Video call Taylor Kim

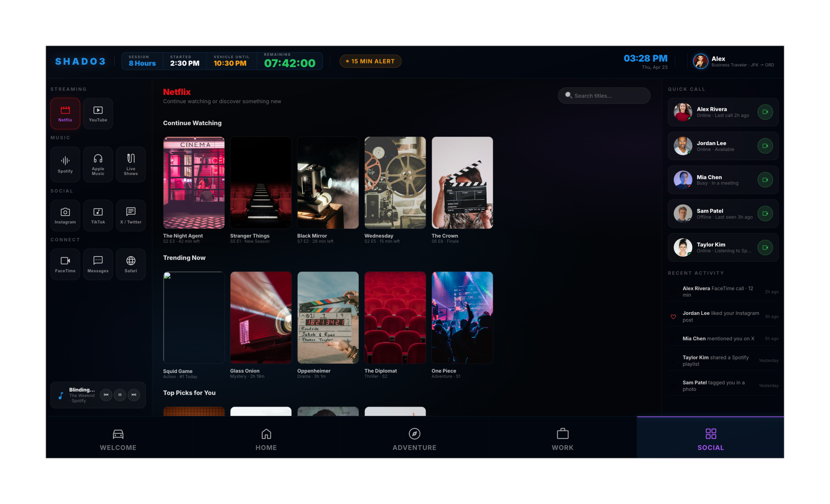point(765,248)
